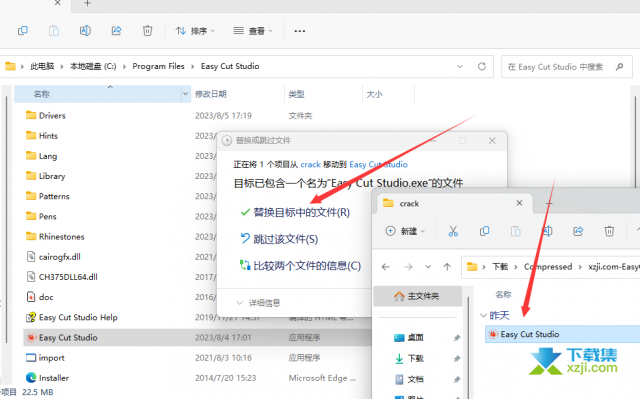Click the copy icon in Easy Cut Studio window toolbar
Viewport: 640px width, 399px height.
23,31
